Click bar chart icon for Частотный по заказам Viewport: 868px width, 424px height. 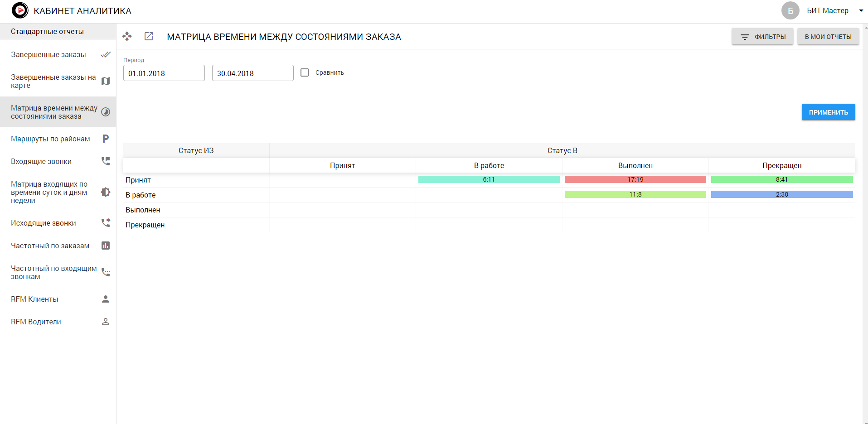(106, 246)
